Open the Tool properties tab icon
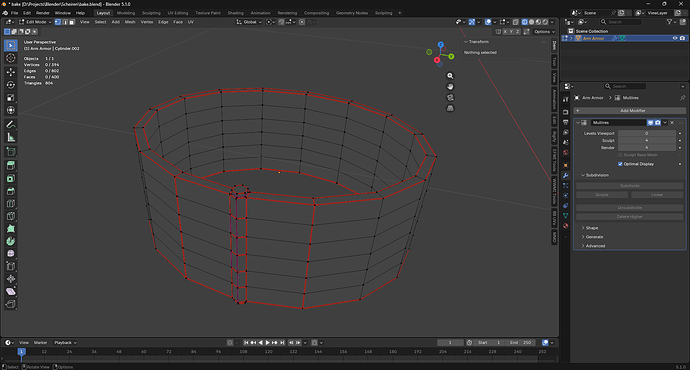Image resolution: width=690 pixels, height=370 pixels. [x=565, y=100]
